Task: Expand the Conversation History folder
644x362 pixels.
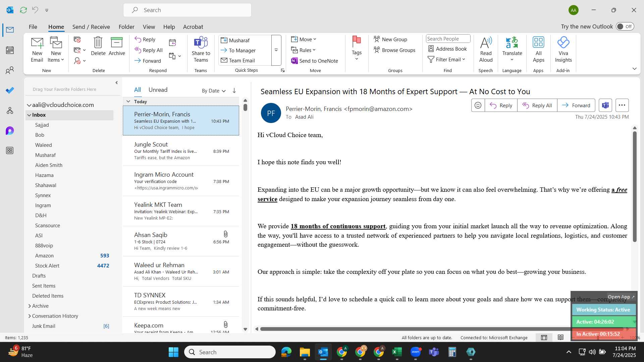Action: click(30, 316)
